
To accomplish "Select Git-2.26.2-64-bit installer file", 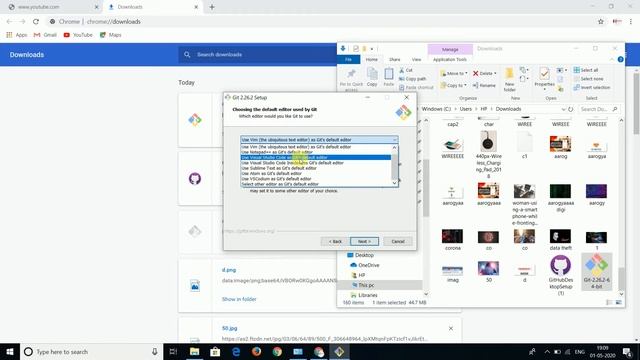I will tap(596, 271).
